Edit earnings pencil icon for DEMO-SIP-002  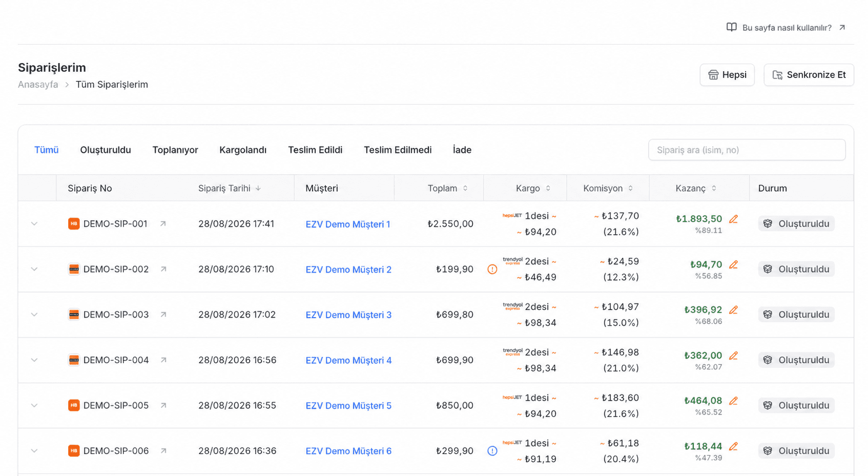click(x=733, y=265)
